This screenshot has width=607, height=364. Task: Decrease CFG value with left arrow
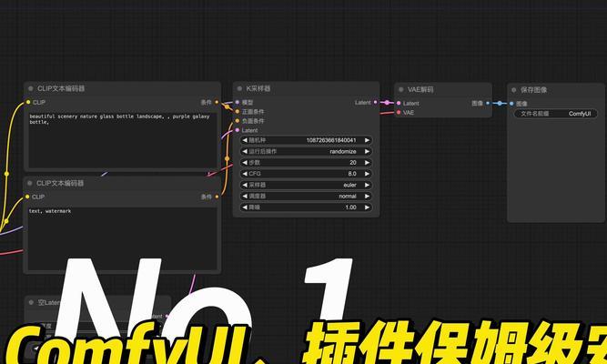click(x=245, y=174)
